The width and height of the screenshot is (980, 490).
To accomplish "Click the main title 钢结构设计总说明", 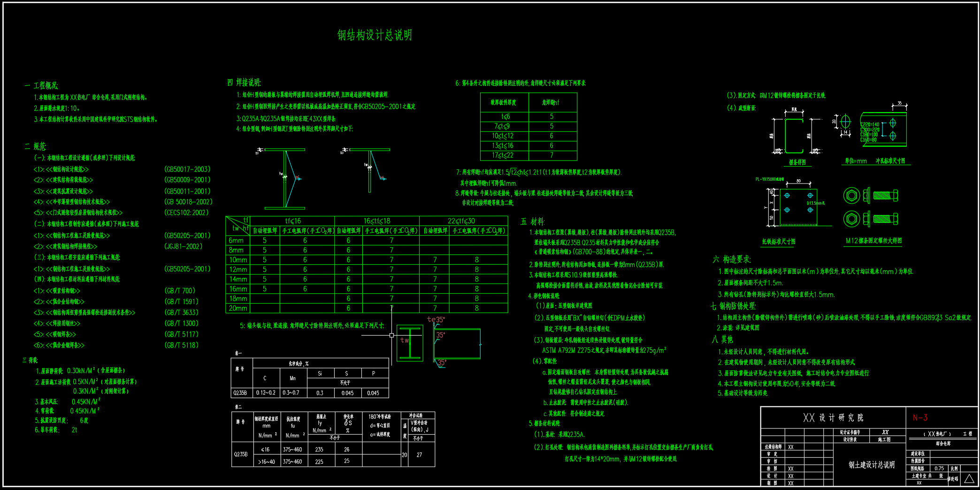I will 375,35.
